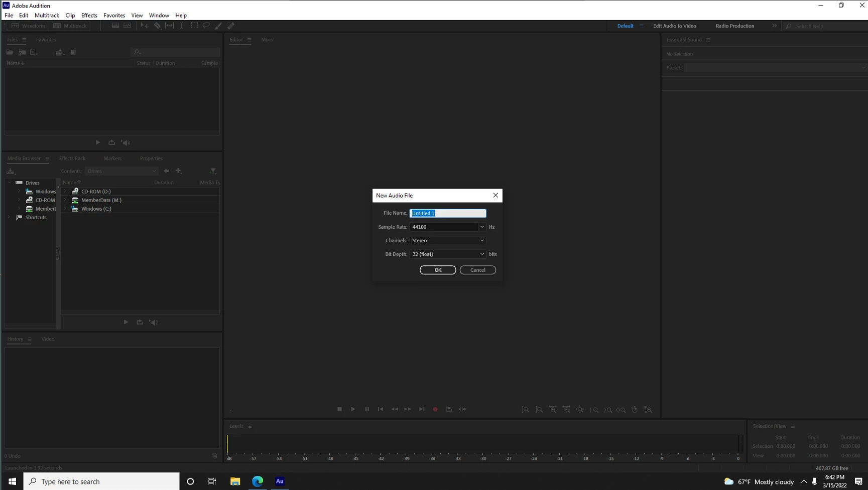Toggle Loop Playback in Editor transport
868x490 pixels.
click(x=449, y=409)
